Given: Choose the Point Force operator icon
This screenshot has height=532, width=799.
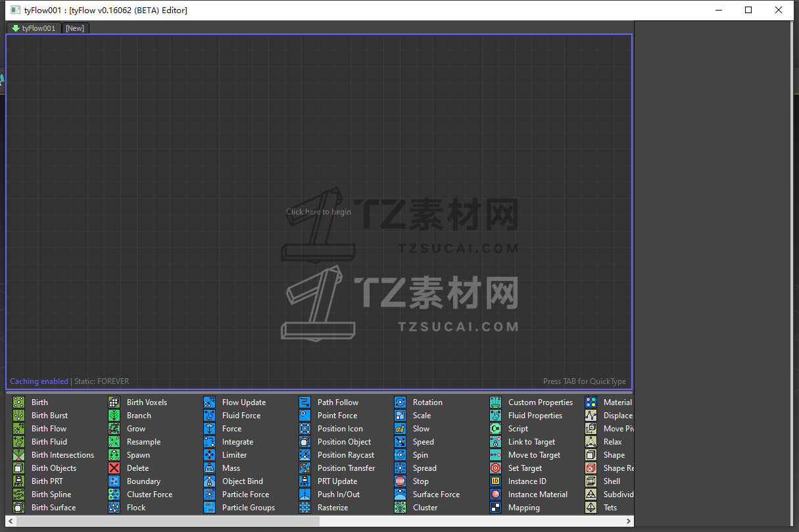Looking at the screenshot, I should point(304,415).
